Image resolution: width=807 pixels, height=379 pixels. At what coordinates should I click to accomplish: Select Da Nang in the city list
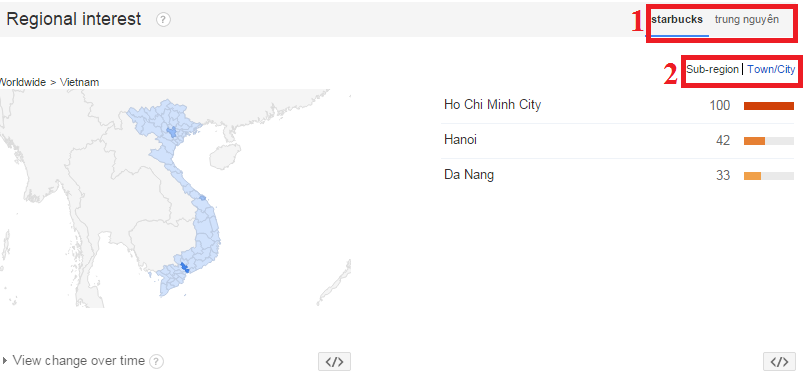[x=469, y=175]
